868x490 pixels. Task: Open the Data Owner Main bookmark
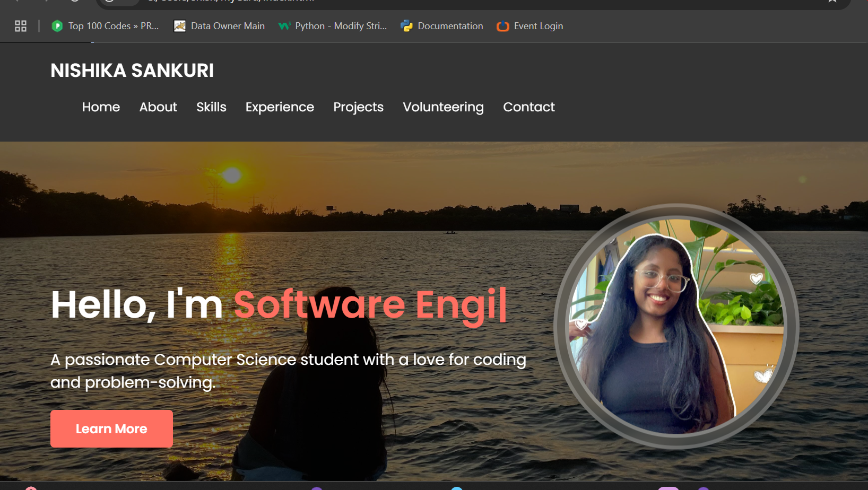pos(219,26)
